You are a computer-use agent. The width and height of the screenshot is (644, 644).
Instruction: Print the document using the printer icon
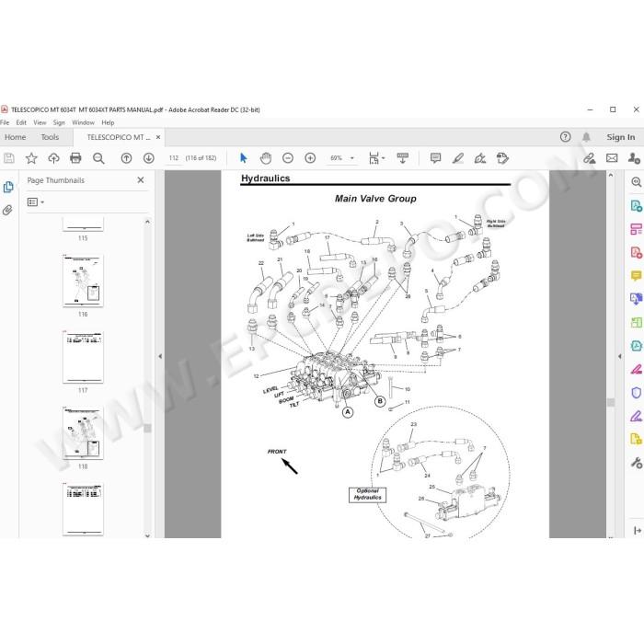[75, 158]
